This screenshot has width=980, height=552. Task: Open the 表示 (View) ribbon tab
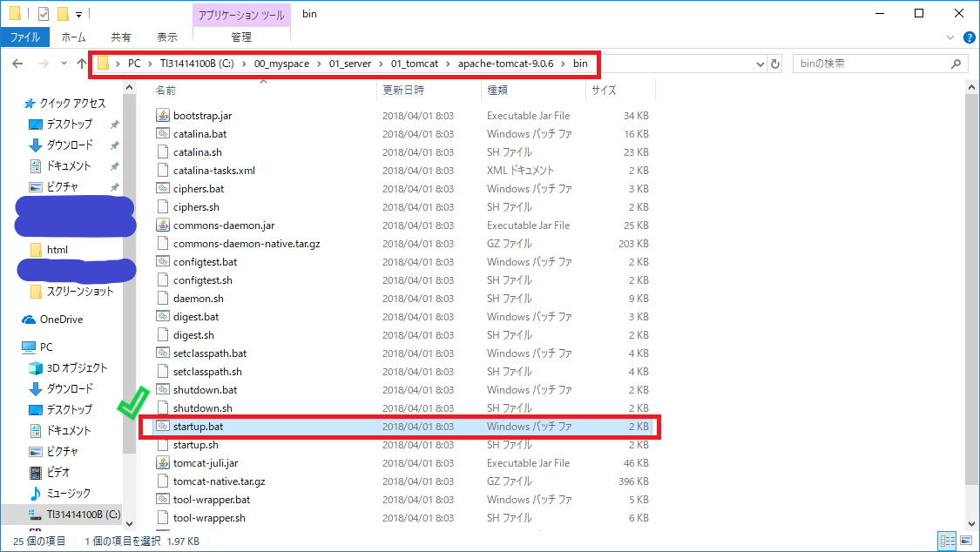pos(167,37)
